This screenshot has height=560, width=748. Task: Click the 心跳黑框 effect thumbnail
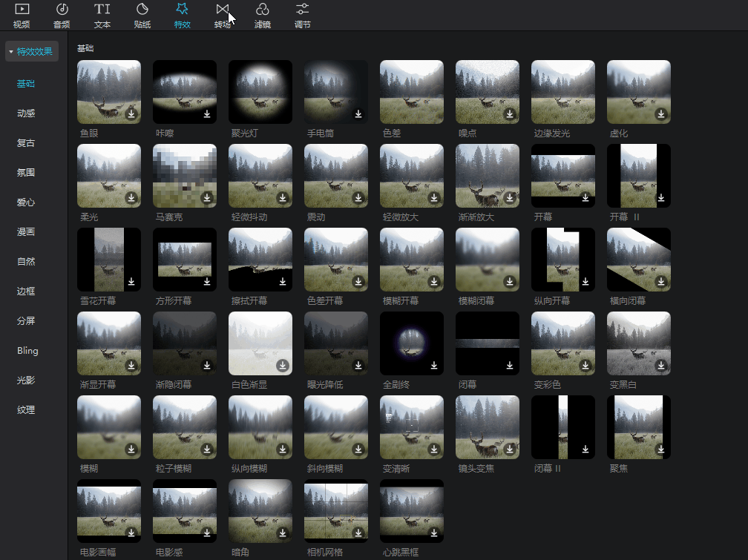411,510
